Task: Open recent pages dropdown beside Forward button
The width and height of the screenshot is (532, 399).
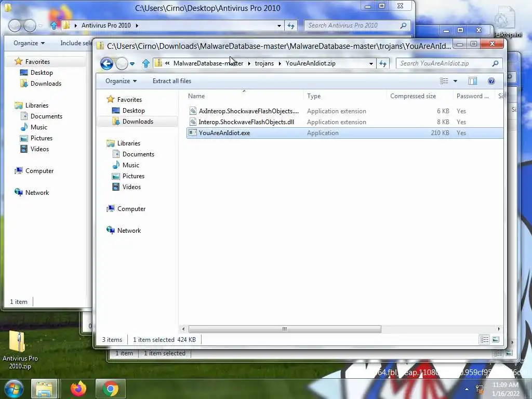Action: pos(132,63)
